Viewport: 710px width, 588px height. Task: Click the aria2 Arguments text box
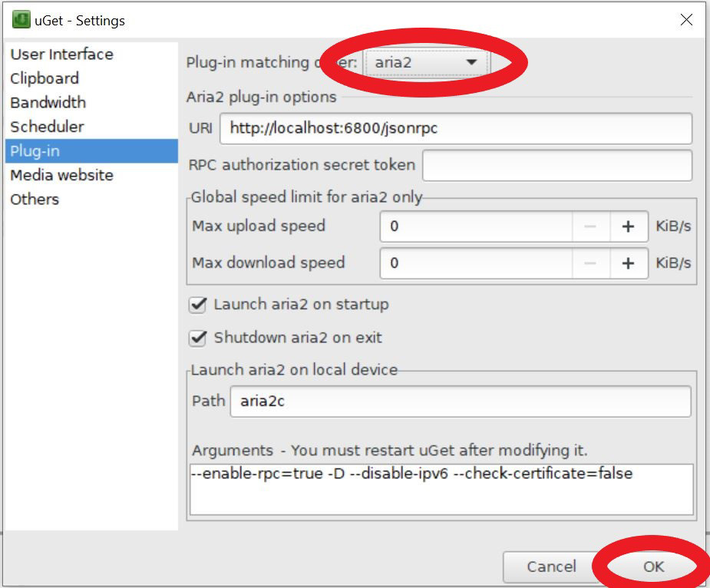441,489
